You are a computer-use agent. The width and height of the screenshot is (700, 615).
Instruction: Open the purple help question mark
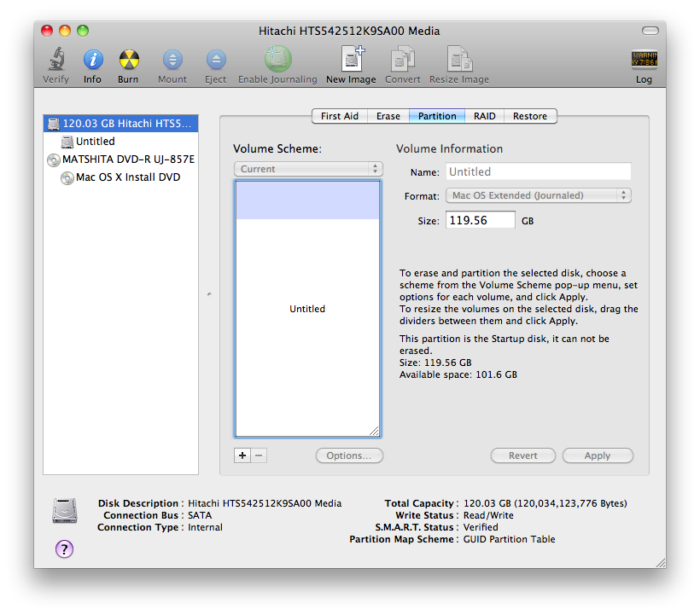[64, 549]
